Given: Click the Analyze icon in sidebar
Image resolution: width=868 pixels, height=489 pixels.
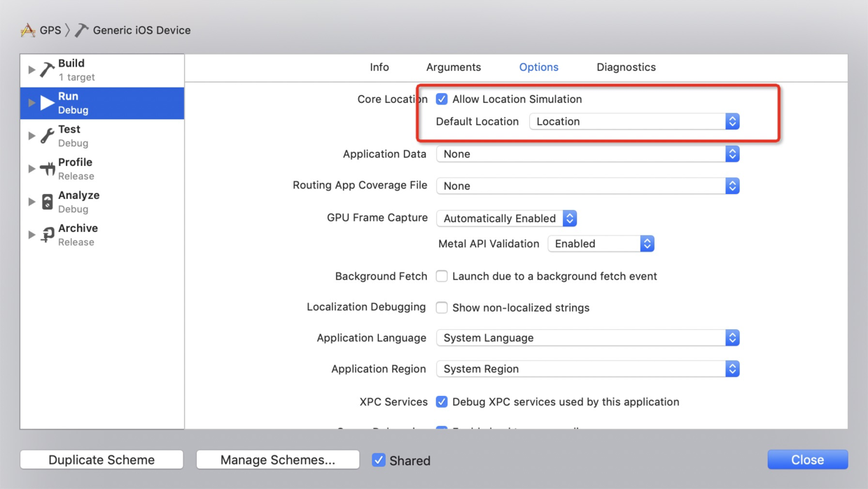Looking at the screenshot, I should 47,202.
